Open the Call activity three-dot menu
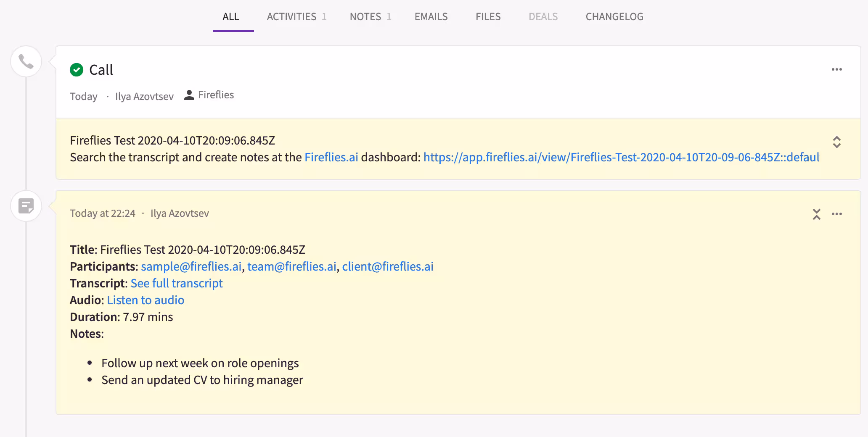The height and width of the screenshot is (437, 868). click(836, 70)
